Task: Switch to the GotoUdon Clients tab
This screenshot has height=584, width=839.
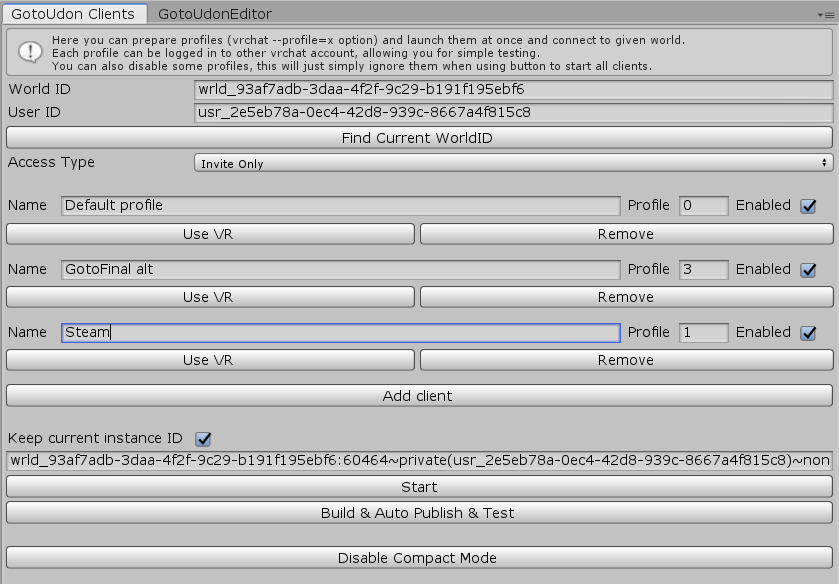Action: coord(74,13)
